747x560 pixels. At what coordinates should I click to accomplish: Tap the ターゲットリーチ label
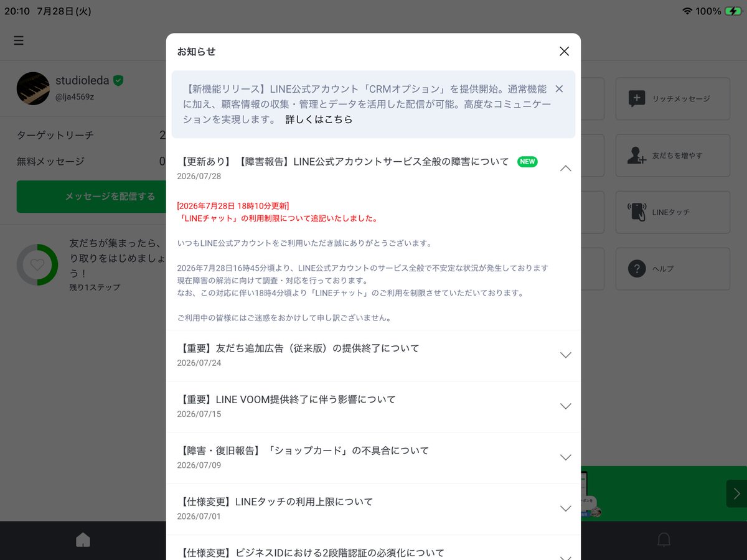click(55, 135)
